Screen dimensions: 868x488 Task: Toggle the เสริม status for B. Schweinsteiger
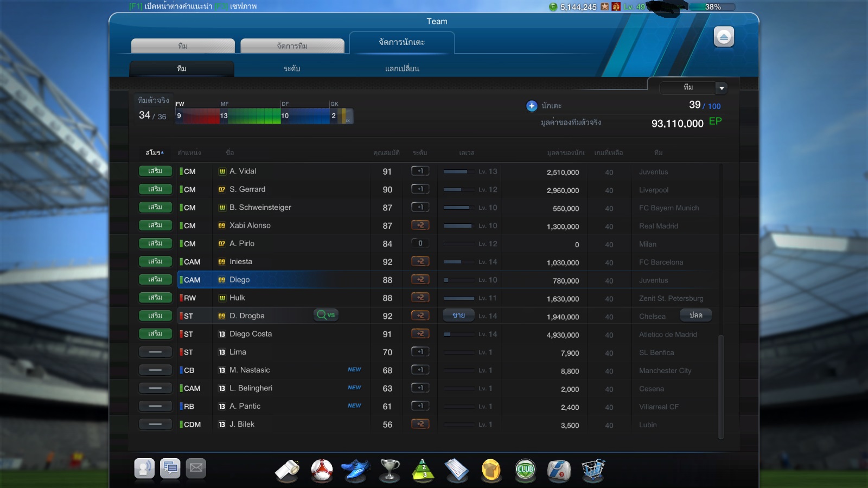click(x=155, y=207)
